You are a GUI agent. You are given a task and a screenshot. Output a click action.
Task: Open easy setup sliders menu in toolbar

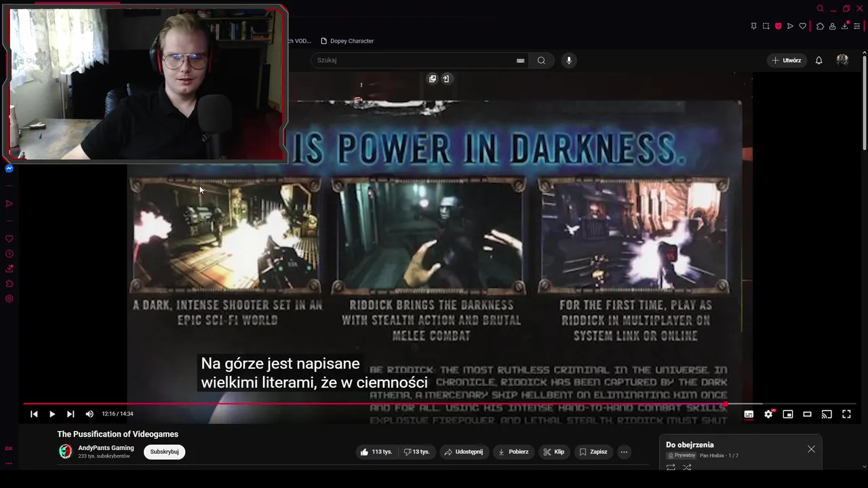pos(857,26)
